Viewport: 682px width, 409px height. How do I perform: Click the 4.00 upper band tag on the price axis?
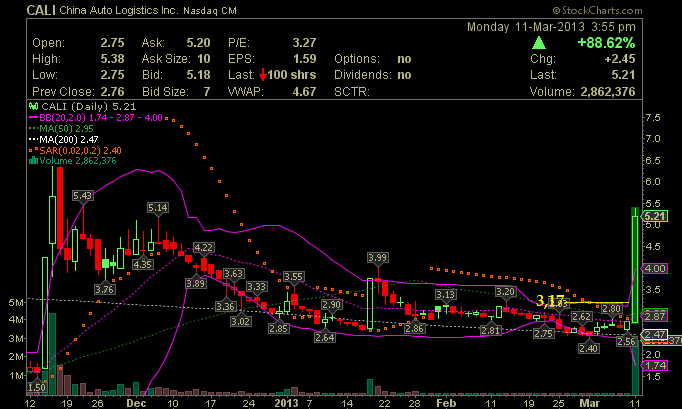click(655, 268)
